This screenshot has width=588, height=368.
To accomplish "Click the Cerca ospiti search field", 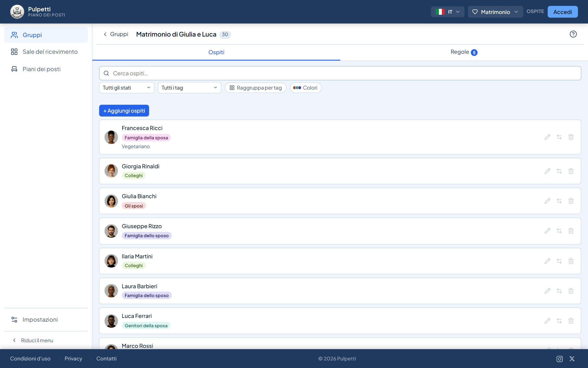I will [340, 73].
